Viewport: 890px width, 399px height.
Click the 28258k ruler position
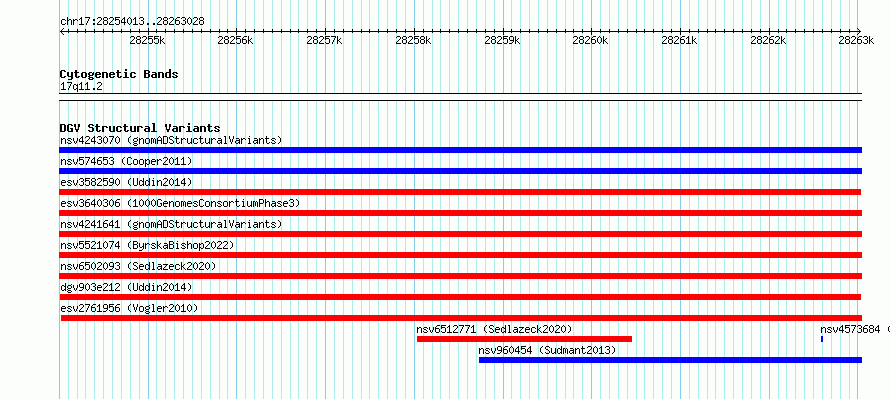tap(413, 40)
